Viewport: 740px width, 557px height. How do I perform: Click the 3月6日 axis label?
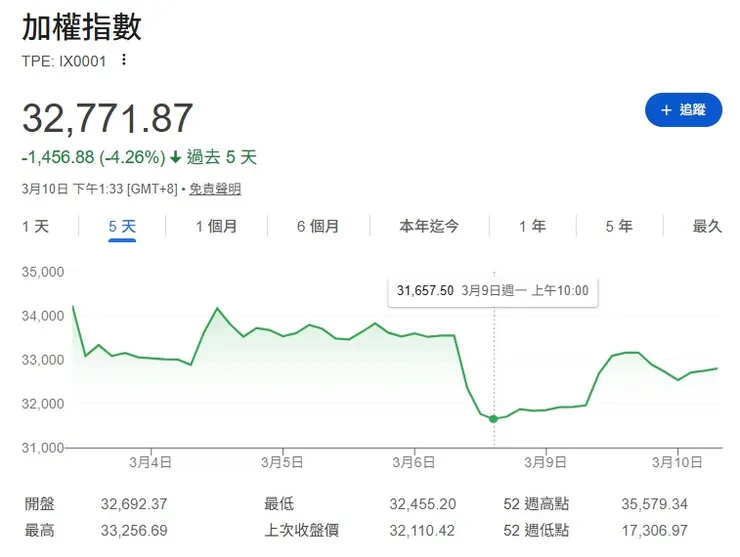click(x=414, y=462)
